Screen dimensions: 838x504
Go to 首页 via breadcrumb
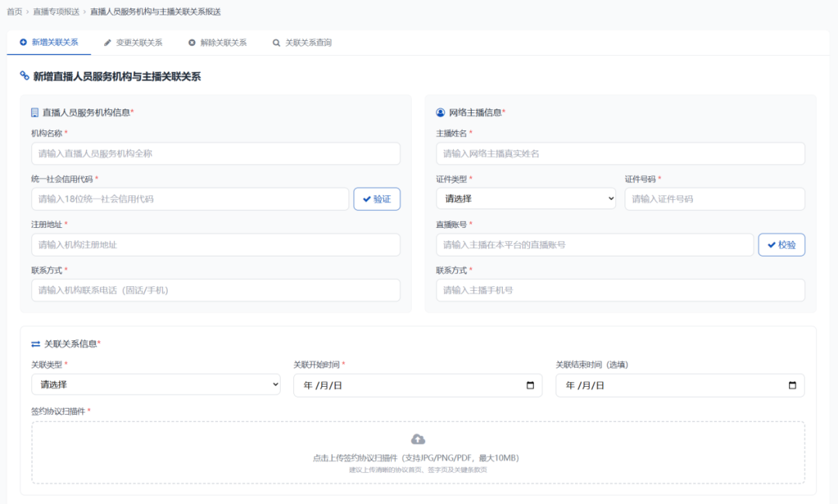coord(14,12)
